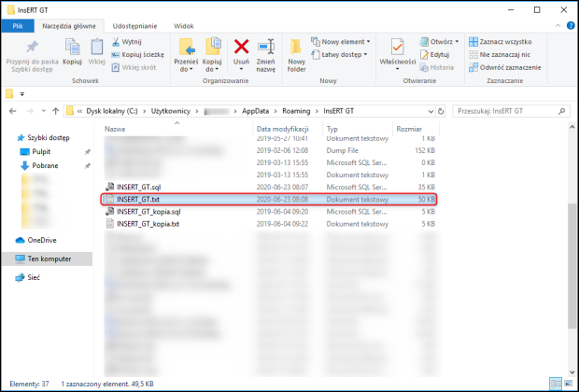Image resolution: width=579 pixels, height=392 pixels.
Task: Refresh the folder view
Action: tap(441, 111)
